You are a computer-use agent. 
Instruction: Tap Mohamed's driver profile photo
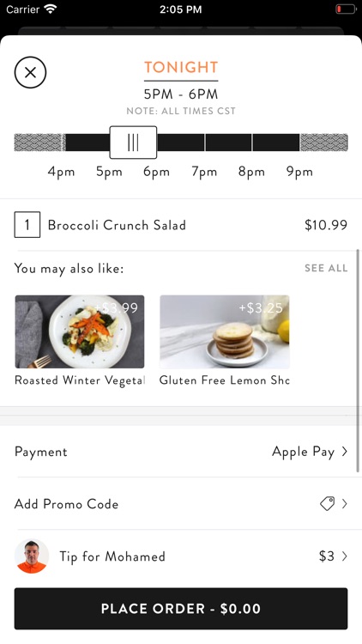click(x=32, y=556)
